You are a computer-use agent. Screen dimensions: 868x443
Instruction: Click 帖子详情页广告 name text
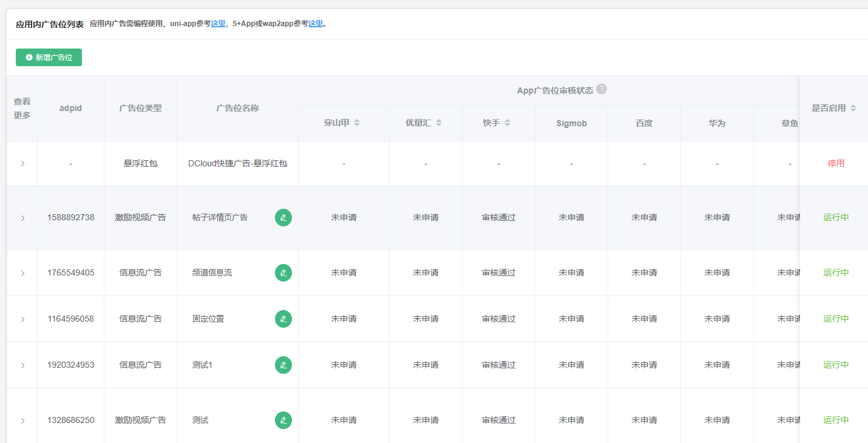coord(220,217)
